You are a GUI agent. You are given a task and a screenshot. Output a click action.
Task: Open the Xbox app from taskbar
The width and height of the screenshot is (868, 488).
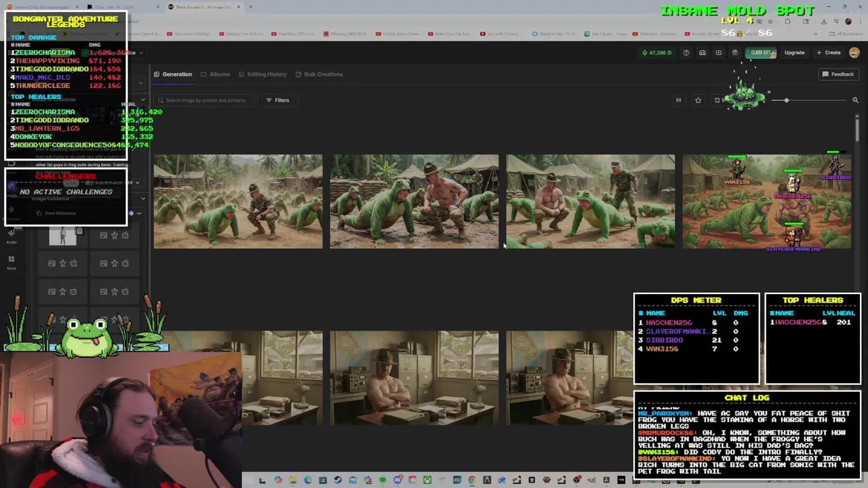(427, 481)
